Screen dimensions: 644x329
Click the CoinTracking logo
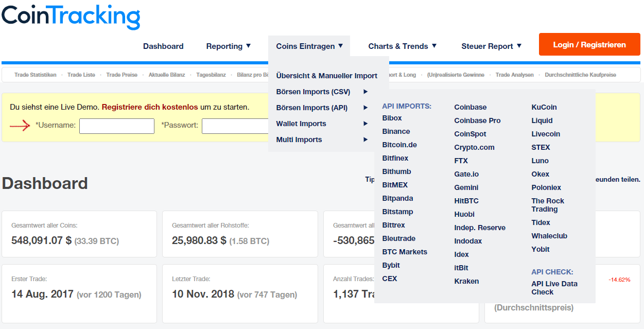pos(71,16)
